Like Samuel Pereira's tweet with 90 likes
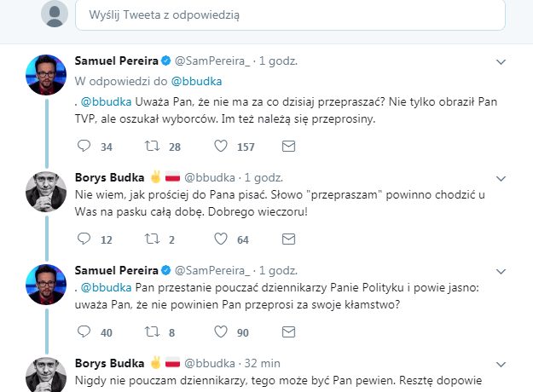Screen dimensions: 533x392 (221, 332)
